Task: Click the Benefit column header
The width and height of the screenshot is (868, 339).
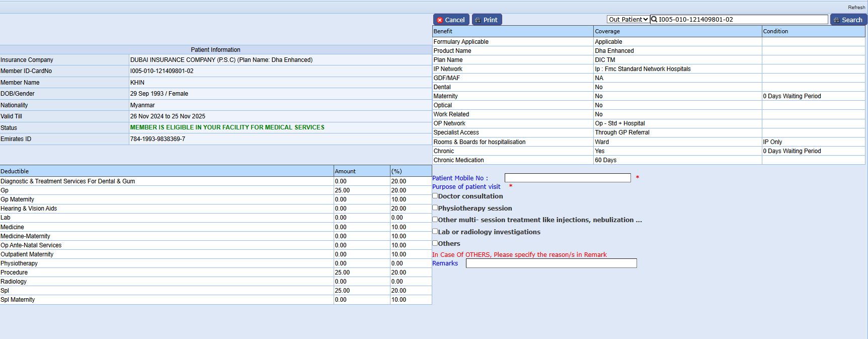Action: coord(443,31)
